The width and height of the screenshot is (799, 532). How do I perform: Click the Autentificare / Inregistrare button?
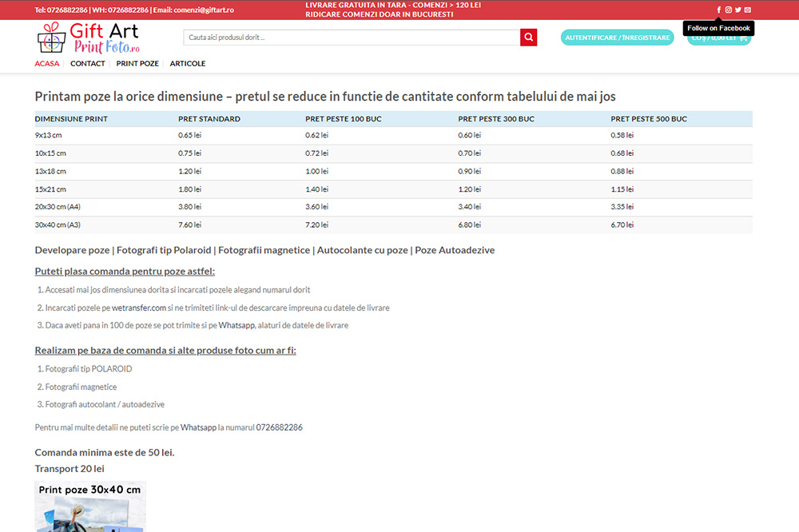(x=618, y=38)
